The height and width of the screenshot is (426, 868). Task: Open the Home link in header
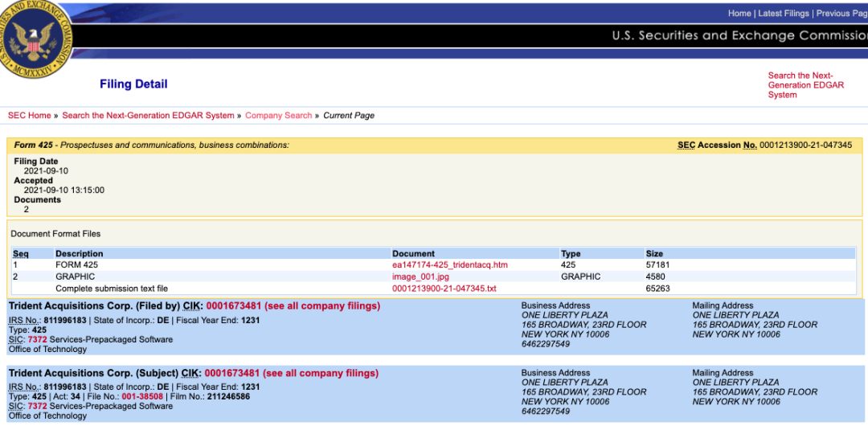(739, 14)
